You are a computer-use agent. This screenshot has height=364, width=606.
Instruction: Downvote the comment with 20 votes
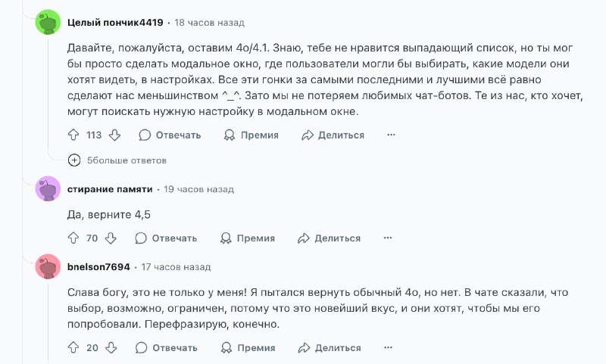point(111,347)
